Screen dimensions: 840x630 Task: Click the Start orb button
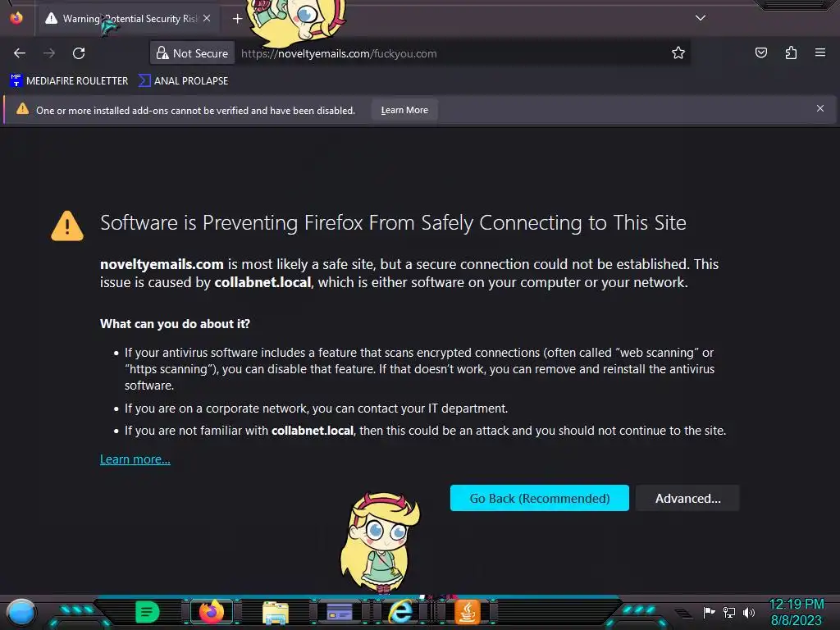(x=21, y=612)
